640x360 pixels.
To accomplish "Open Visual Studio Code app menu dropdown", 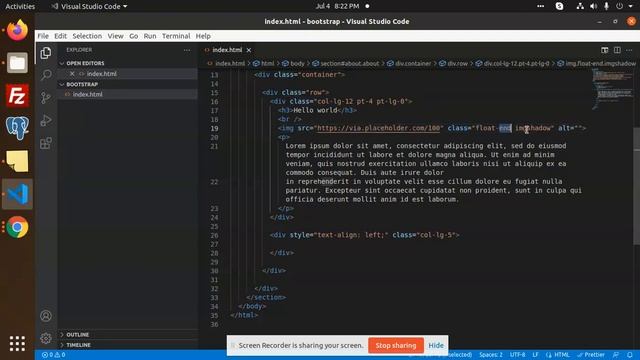I will 89,6.
